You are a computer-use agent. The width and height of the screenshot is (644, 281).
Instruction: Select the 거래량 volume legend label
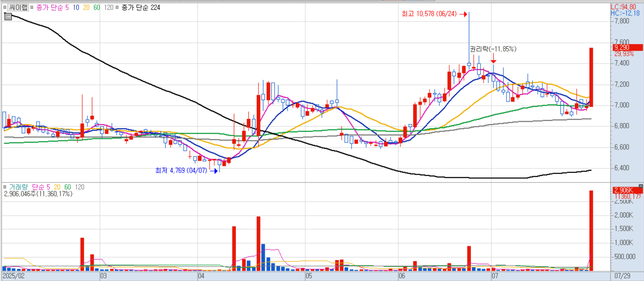18,187
